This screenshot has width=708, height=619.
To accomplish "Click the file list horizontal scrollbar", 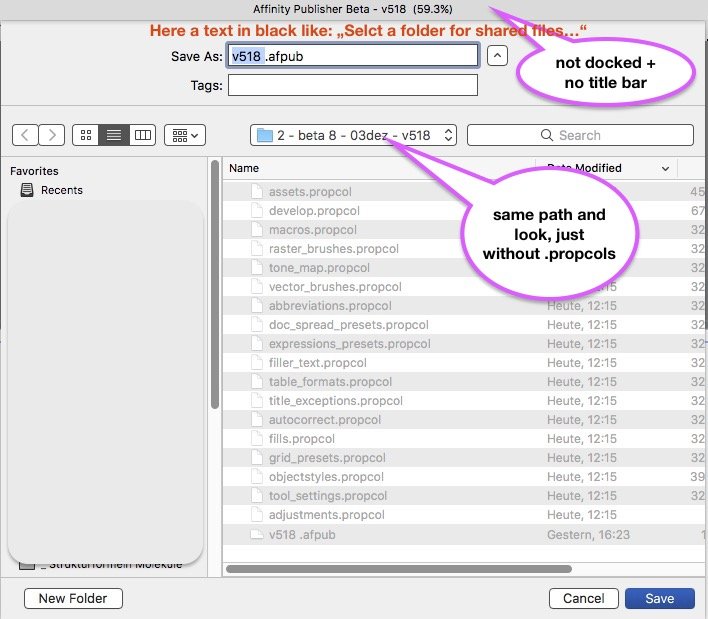I will point(399,569).
